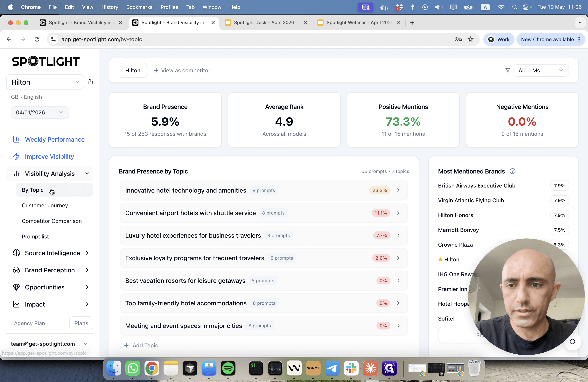Click View as competitor
The width and height of the screenshot is (588, 382).
(x=182, y=70)
